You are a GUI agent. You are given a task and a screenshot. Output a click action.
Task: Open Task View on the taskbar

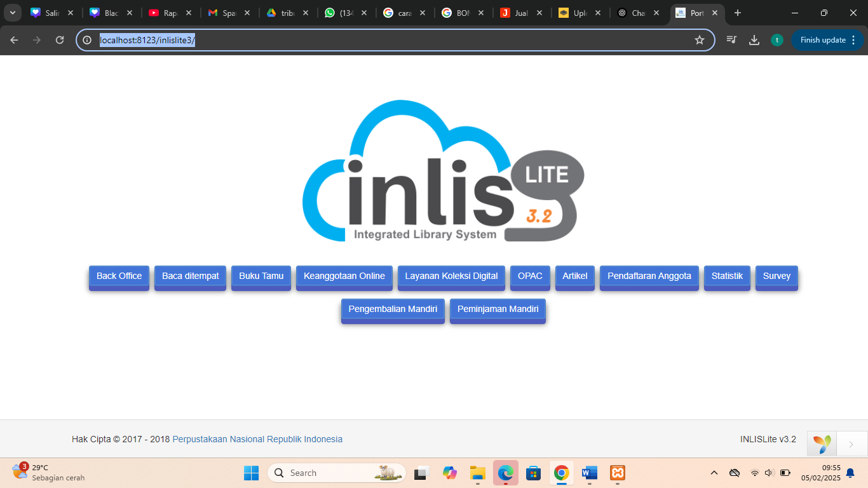click(x=421, y=473)
